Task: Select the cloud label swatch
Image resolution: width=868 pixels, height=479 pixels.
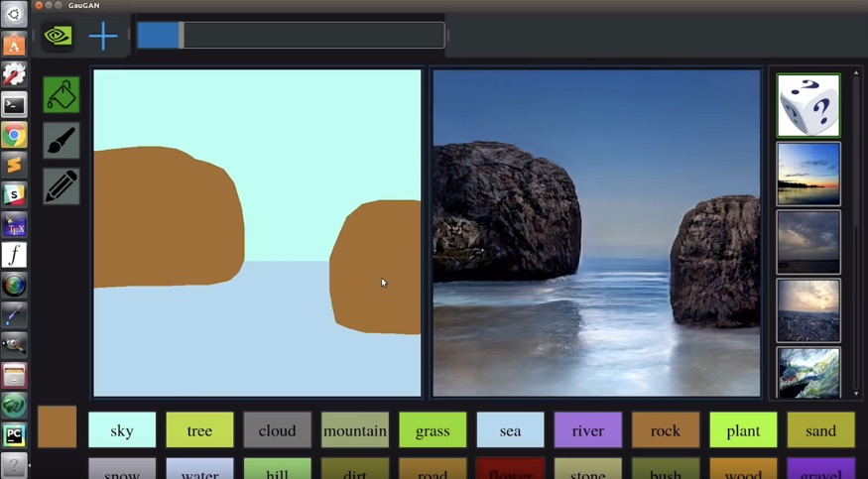Action: pyautogui.click(x=277, y=429)
